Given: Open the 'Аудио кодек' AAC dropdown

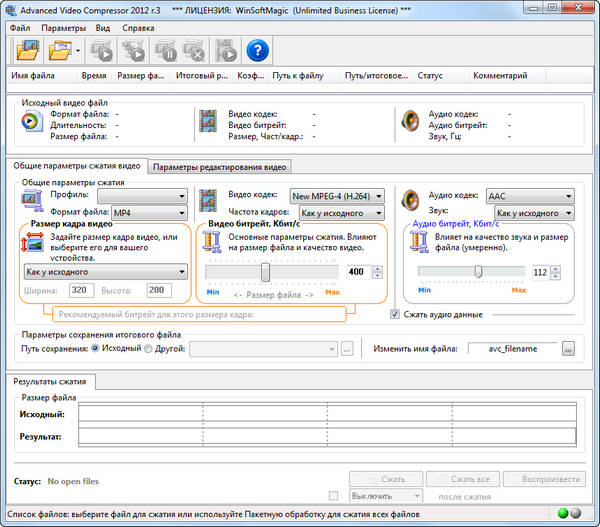Looking at the screenshot, I should click(x=529, y=196).
